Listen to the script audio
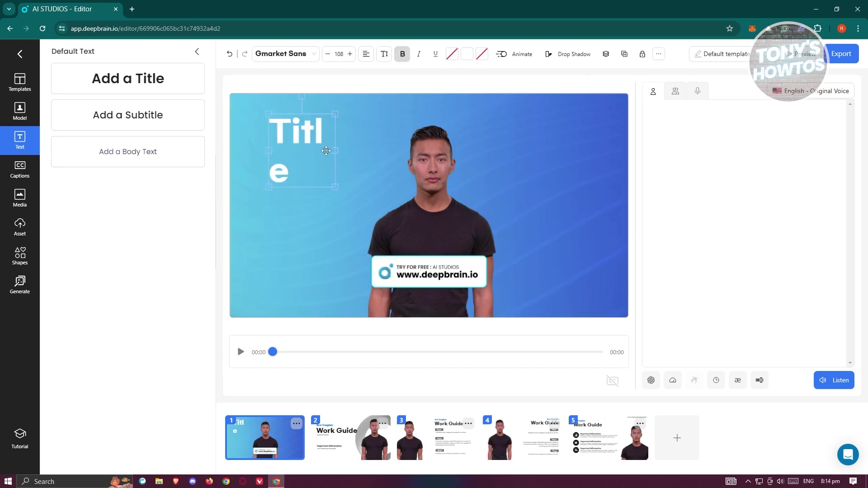 (834, 380)
